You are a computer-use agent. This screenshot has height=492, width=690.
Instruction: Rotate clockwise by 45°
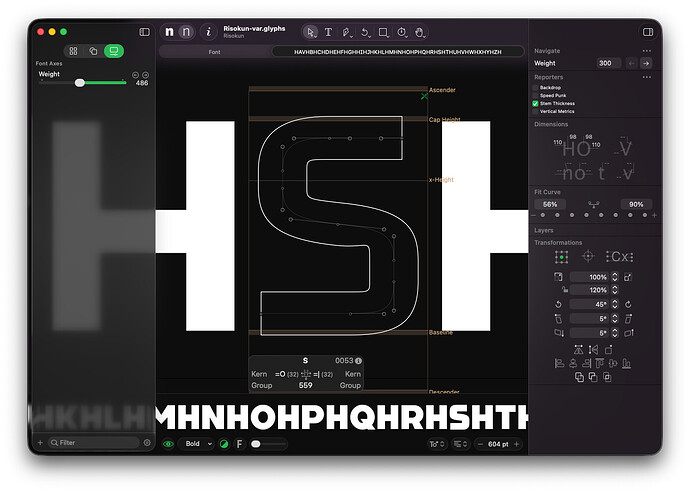[628, 304]
